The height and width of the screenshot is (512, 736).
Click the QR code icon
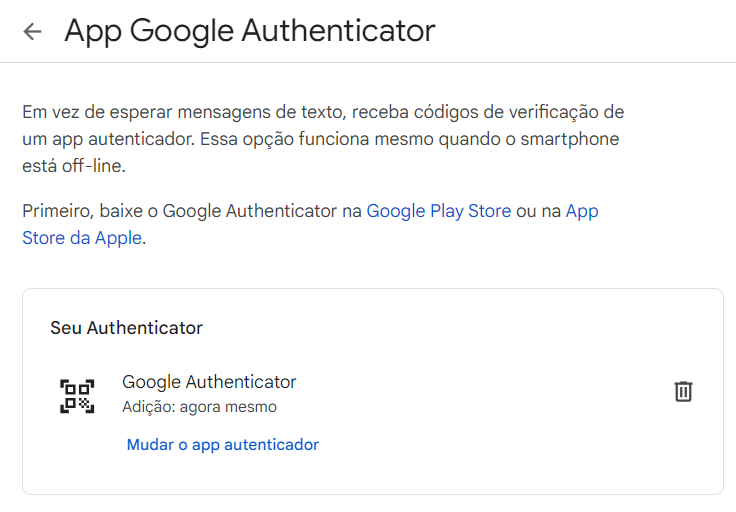pyautogui.click(x=77, y=396)
